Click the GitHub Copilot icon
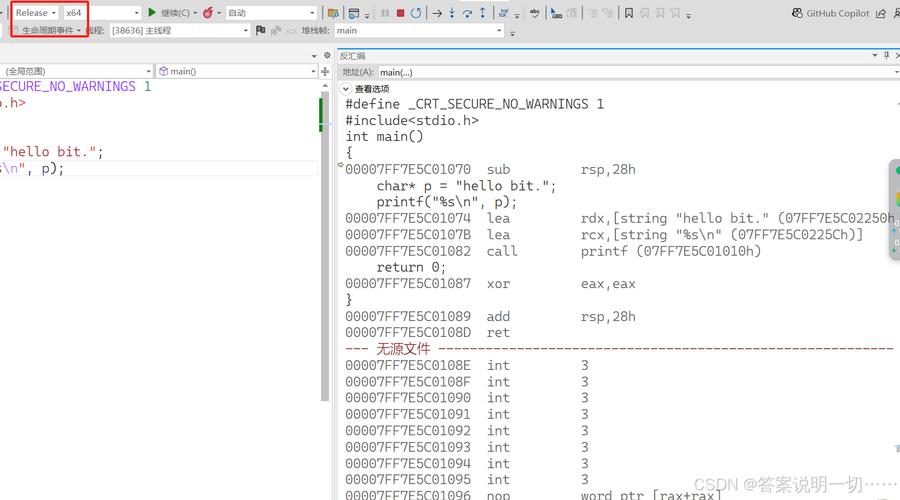The height and width of the screenshot is (500, 900). (x=797, y=13)
